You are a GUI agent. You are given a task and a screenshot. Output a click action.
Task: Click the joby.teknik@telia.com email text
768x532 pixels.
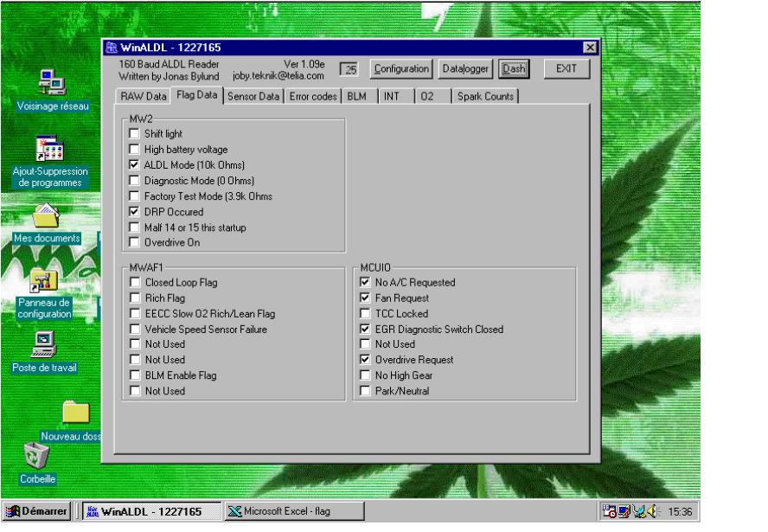click(x=278, y=76)
